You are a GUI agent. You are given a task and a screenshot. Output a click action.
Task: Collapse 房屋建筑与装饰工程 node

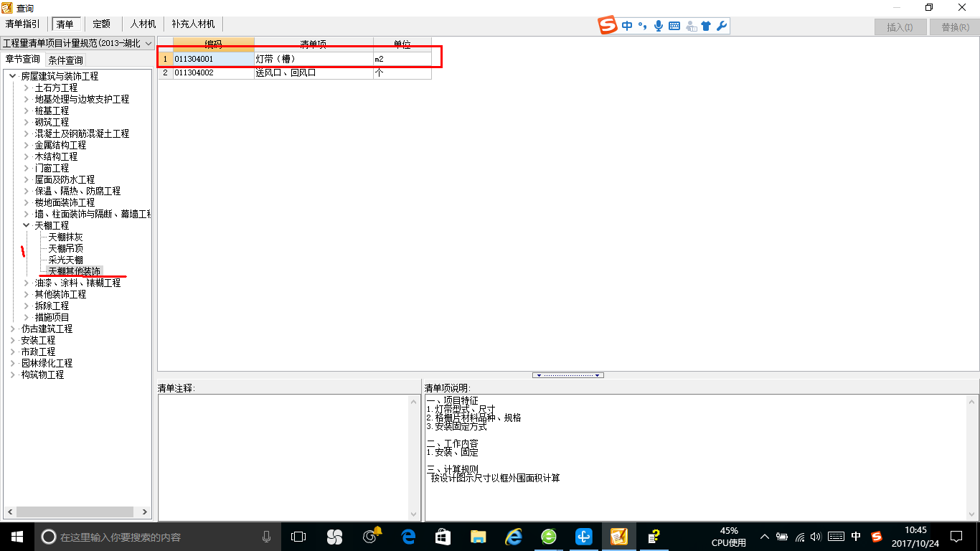12,76
